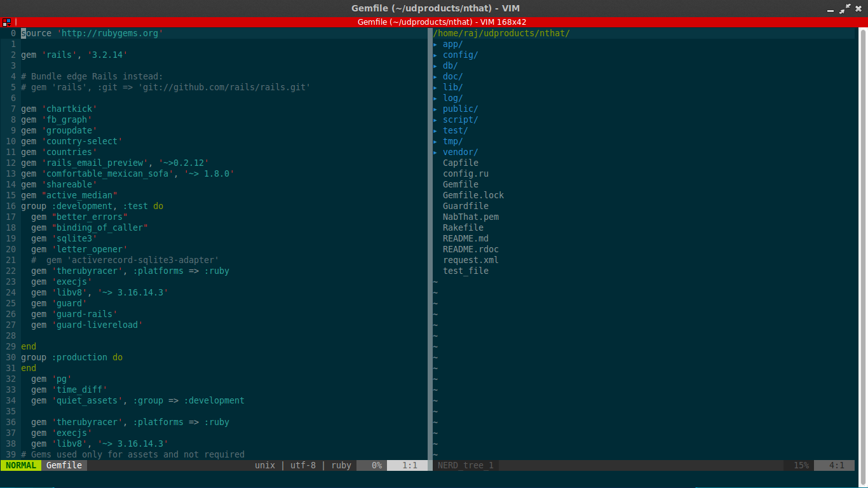
Task: Click the gem 'sqlite3' line
Action: coord(64,238)
